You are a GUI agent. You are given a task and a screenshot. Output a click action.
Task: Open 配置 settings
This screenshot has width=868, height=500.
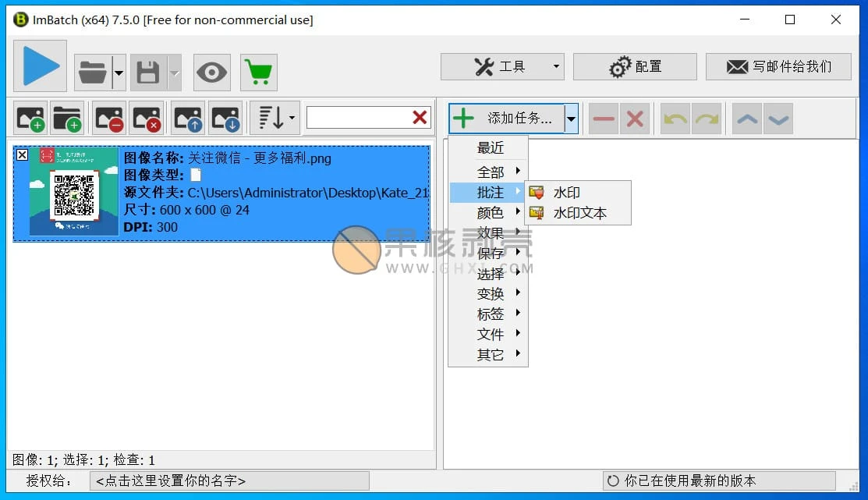pyautogui.click(x=635, y=67)
